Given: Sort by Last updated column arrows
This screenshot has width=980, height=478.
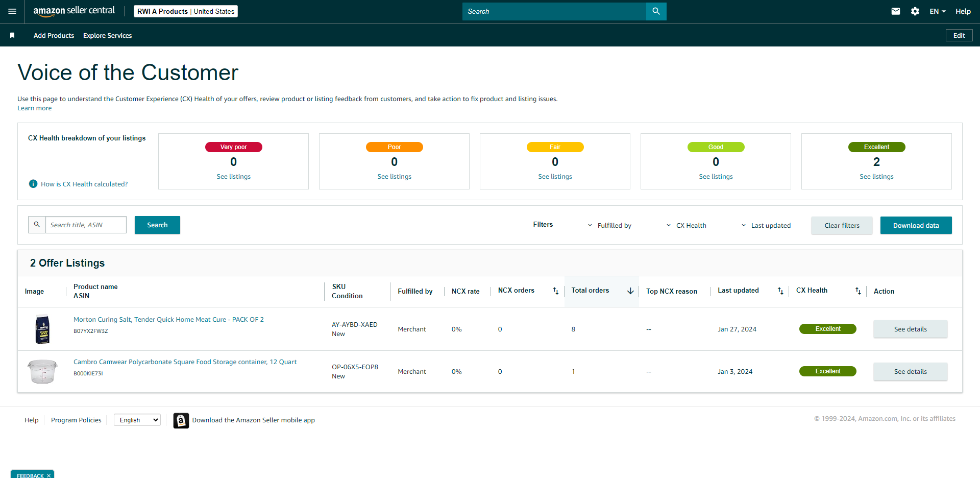Looking at the screenshot, I should point(780,291).
